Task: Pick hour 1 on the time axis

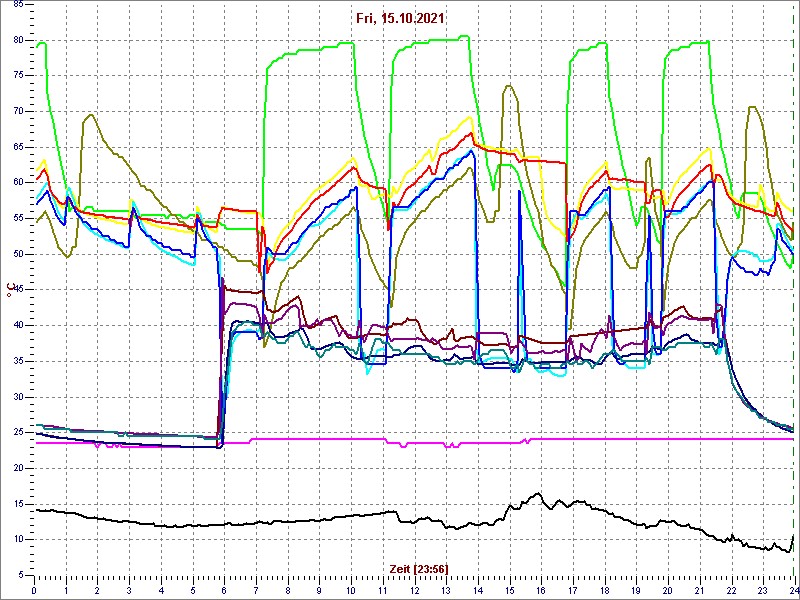Action: click(x=66, y=590)
